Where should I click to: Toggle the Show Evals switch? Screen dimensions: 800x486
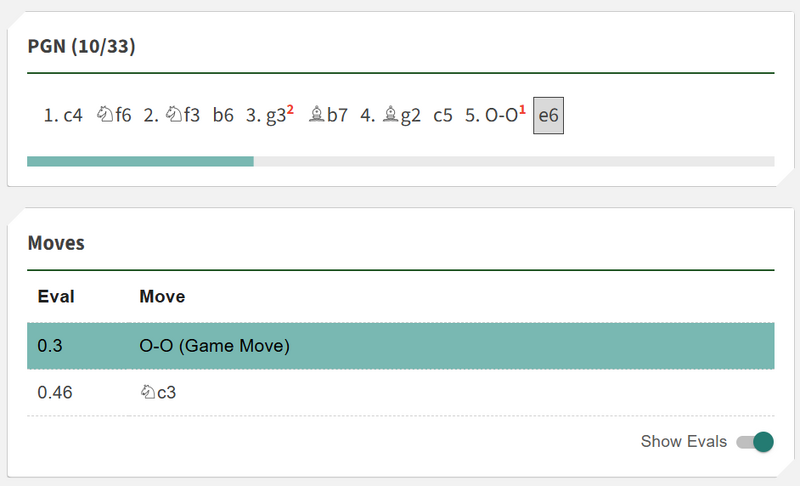click(755, 442)
